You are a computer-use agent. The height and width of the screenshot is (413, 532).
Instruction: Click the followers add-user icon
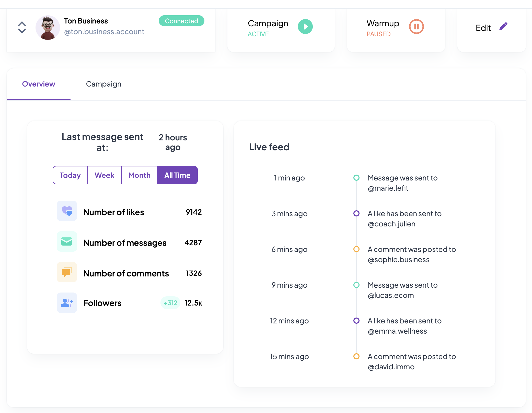pos(67,303)
